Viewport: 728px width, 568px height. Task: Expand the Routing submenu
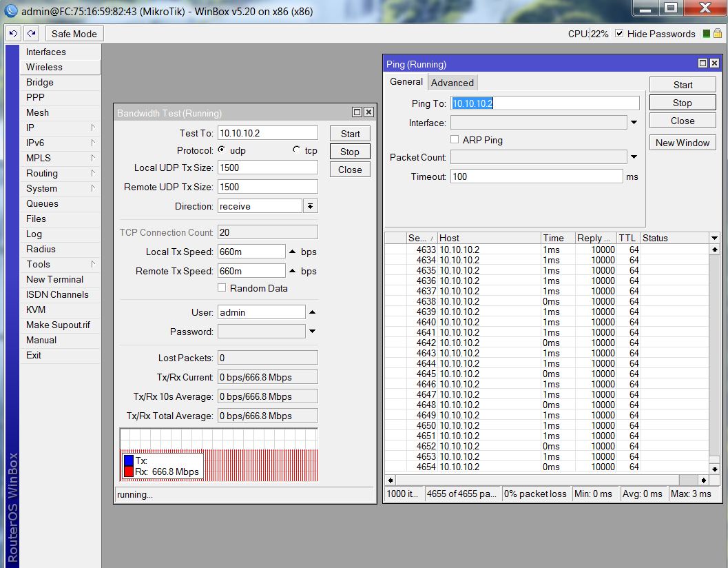(60, 173)
